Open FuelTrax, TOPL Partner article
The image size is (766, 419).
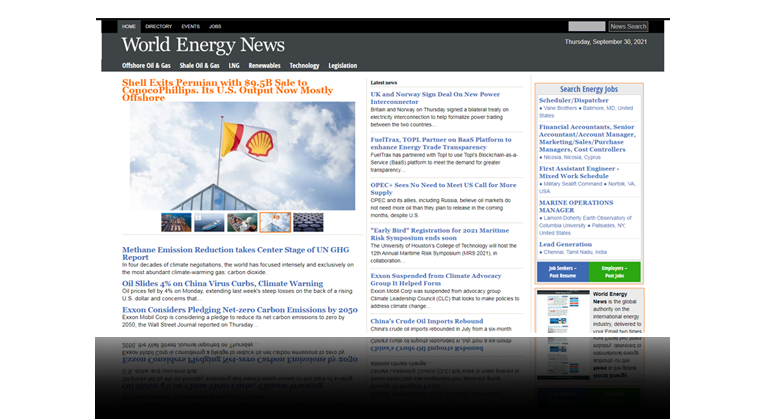(x=441, y=143)
